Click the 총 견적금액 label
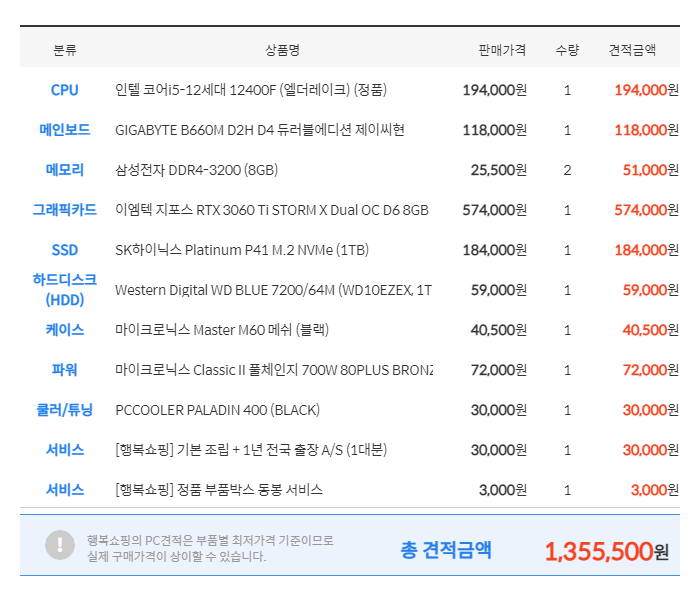Screen dimensions: 700x596 [x=446, y=550]
